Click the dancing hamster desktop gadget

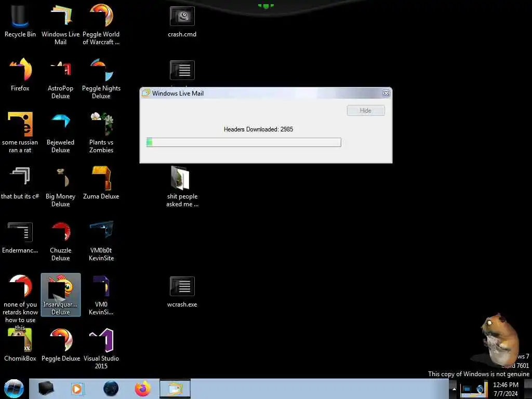click(x=499, y=339)
